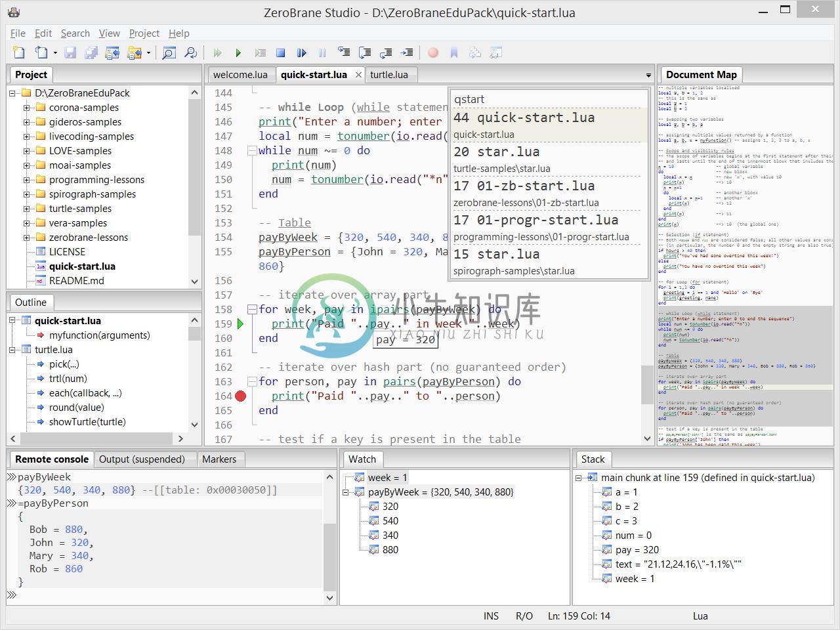This screenshot has width=840, height=630.
Task: Open the Edit menu
Action: [43, 33]
